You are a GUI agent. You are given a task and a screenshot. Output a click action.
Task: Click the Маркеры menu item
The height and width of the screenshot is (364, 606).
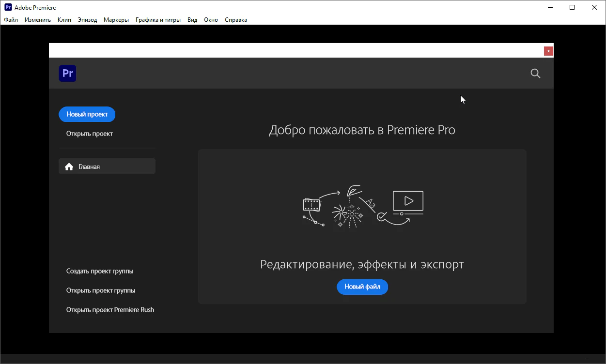[116, 20]
